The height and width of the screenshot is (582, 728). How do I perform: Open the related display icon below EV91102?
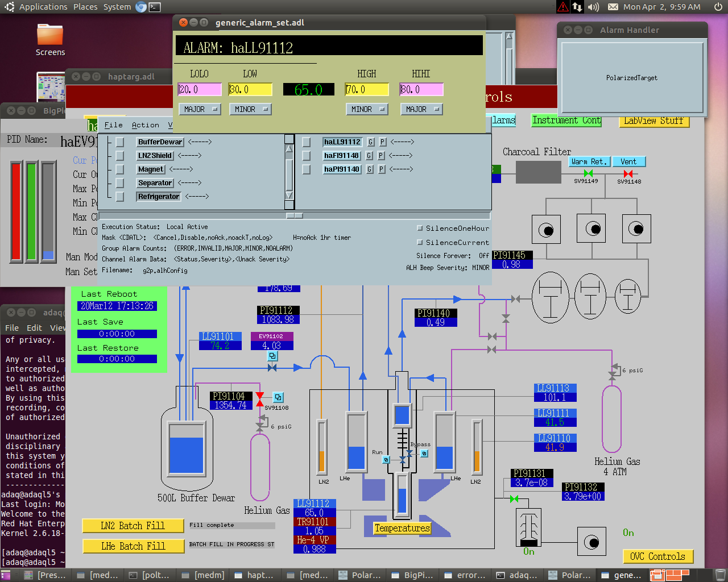[x=272, y=356]
